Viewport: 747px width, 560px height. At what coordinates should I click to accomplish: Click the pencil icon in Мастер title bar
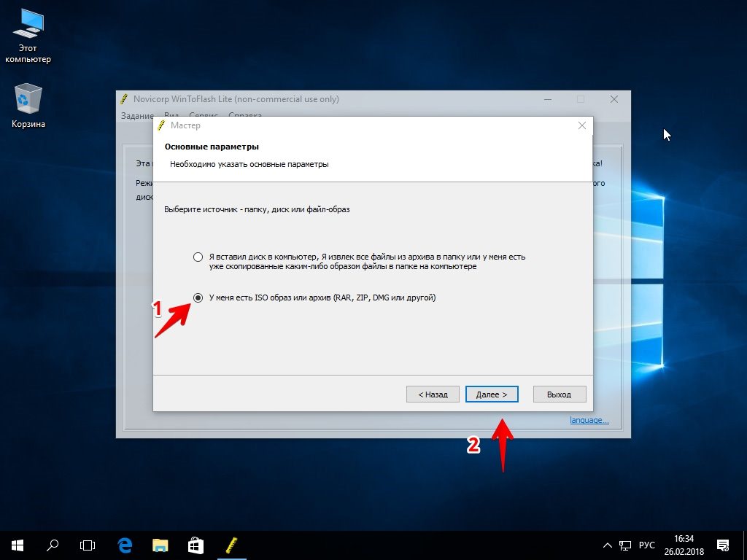[x=161, y=125]
